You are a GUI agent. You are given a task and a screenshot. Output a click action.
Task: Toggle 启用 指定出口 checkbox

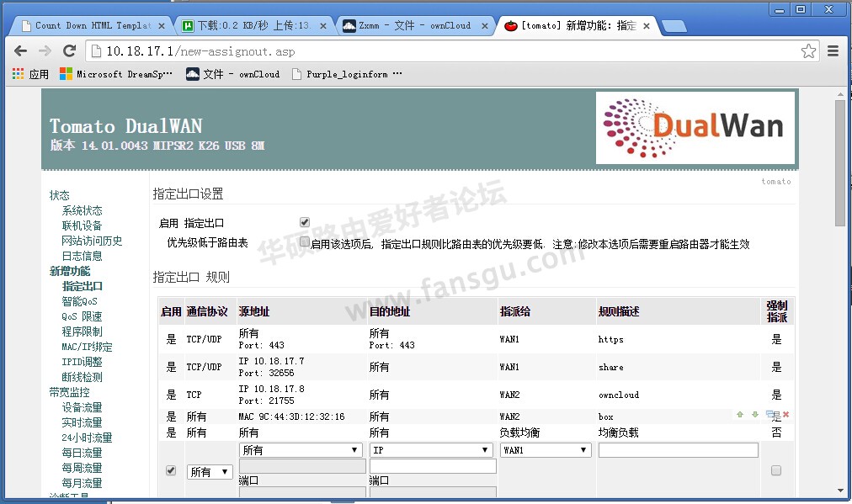pos(304,222)
